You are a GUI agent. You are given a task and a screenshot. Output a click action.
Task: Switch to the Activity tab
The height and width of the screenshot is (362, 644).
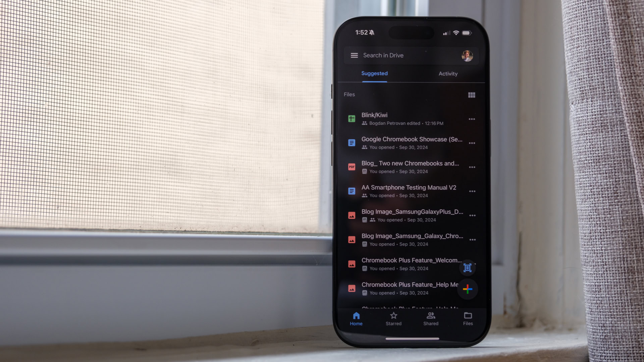448,73
